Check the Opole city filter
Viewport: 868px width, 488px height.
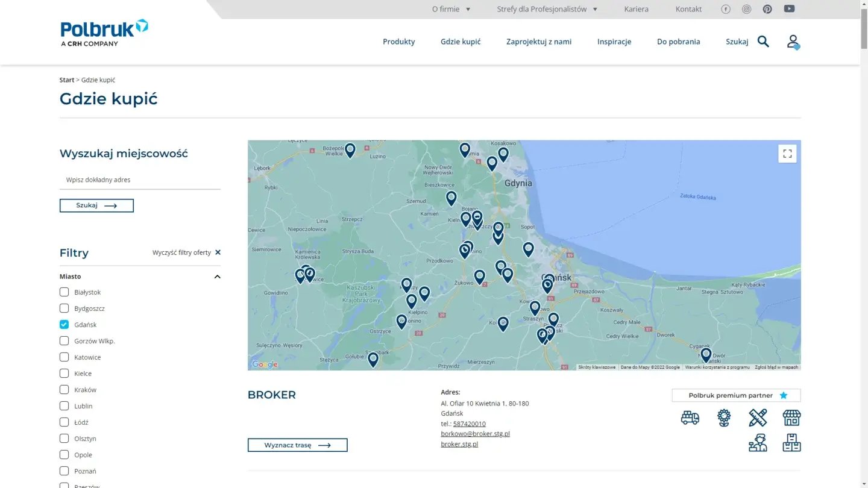[x=64, y=455]
